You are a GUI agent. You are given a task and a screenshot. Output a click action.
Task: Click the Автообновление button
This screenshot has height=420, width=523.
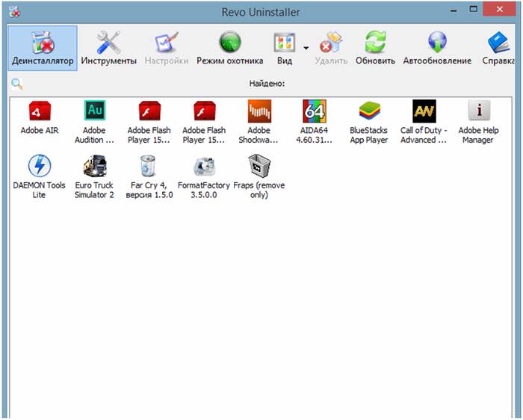437,48
